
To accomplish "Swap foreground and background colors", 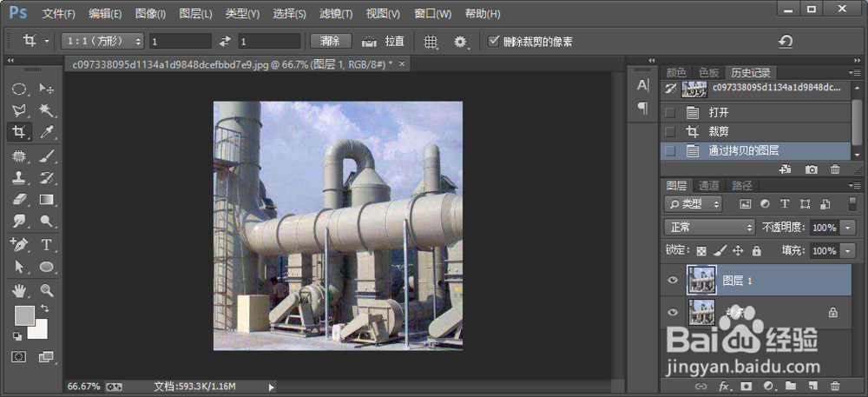I will coord(45,308).
